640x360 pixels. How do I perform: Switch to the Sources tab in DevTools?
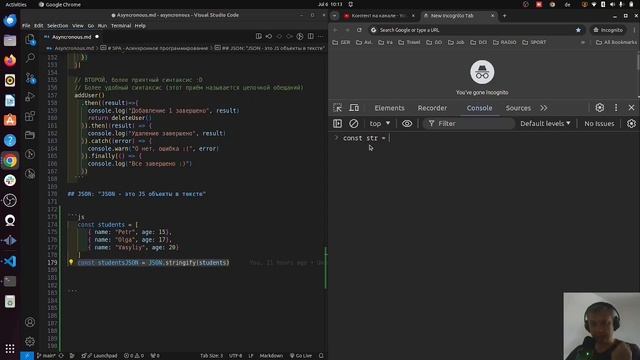pos(518,108)
